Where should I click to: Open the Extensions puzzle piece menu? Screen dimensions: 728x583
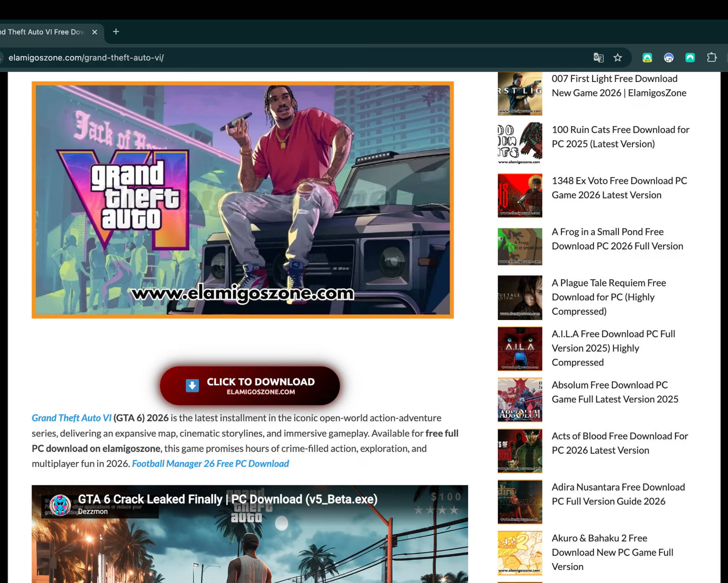[x=712, y=57]
